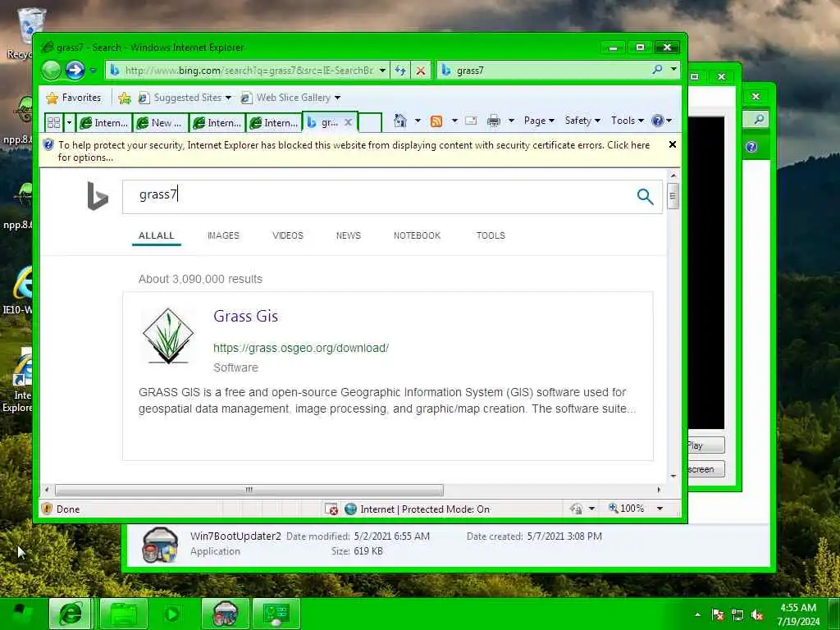The width and height of the screenshot is (840, 630).
Task: Switch to the third Intern... tab
Action: point(217,123)
